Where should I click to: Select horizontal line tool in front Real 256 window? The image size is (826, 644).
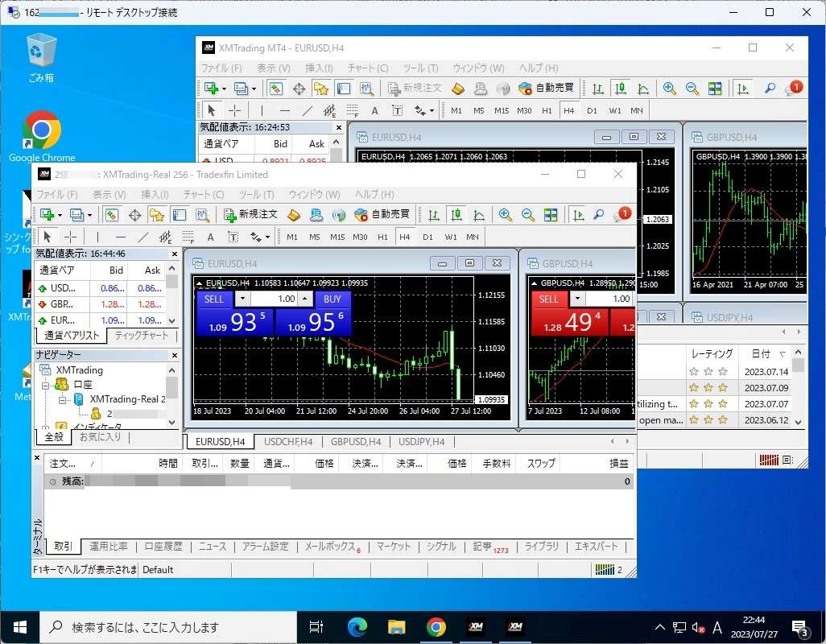pos(121,237)
